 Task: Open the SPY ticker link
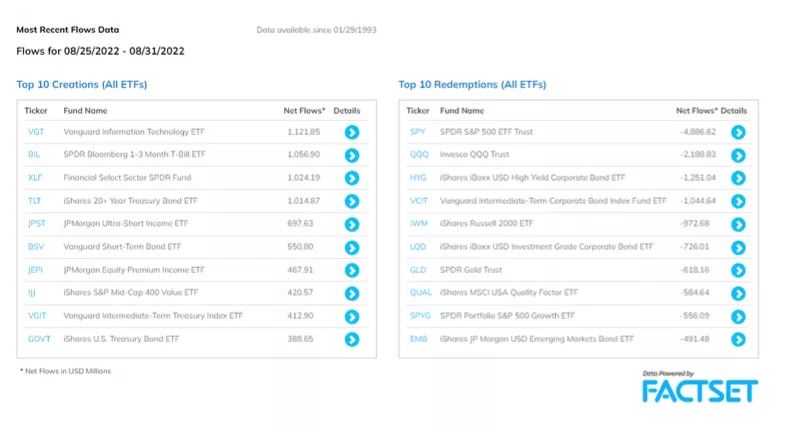click(417, 132)
